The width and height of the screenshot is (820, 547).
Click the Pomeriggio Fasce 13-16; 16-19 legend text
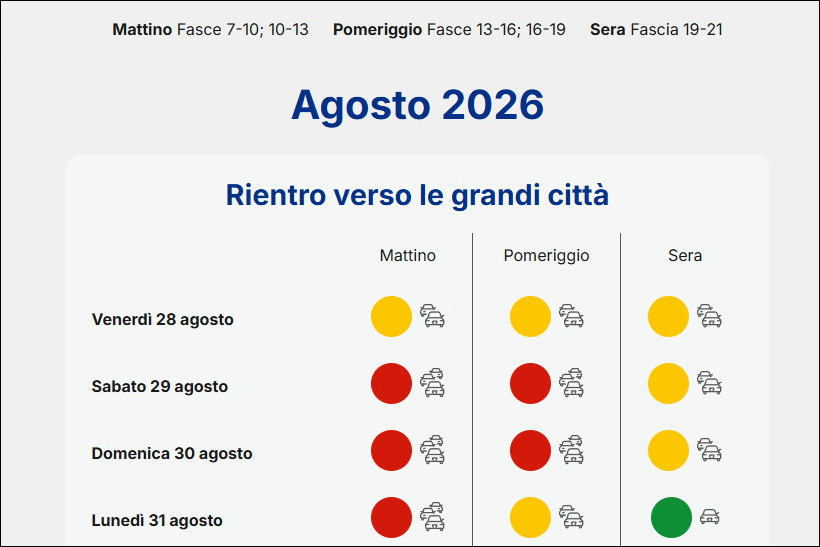pos(449,29)
